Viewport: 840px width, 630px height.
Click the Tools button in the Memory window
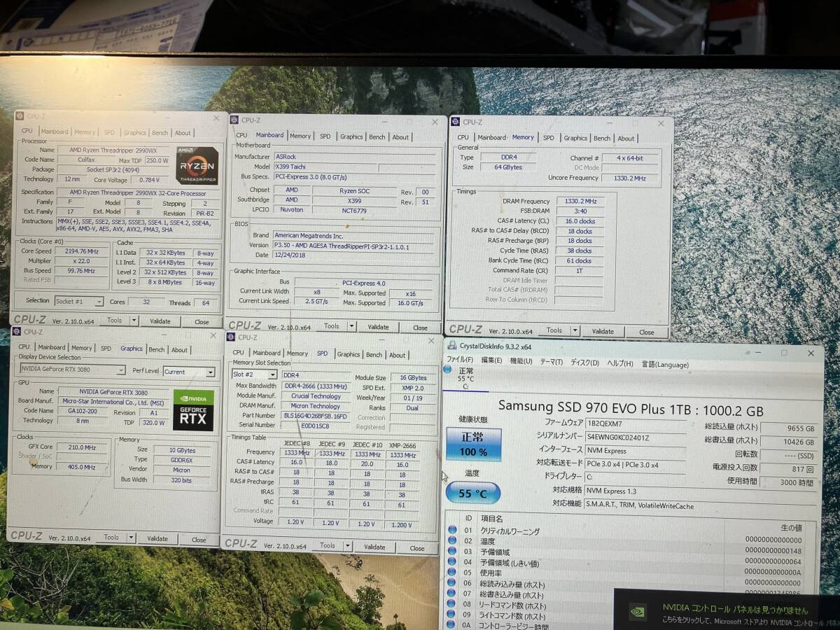pyautogui.click(x=554, y=330)
